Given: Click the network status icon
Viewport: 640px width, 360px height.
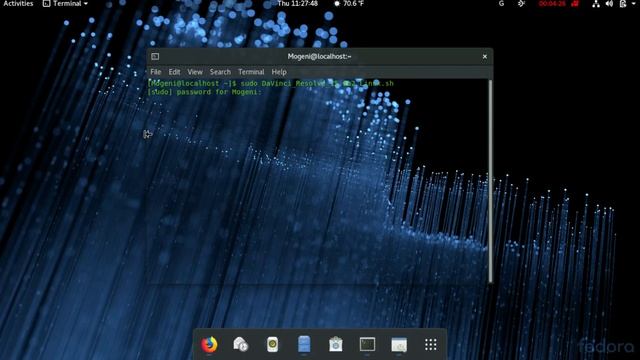Looking at the screenshot, I should pos(596,4).
